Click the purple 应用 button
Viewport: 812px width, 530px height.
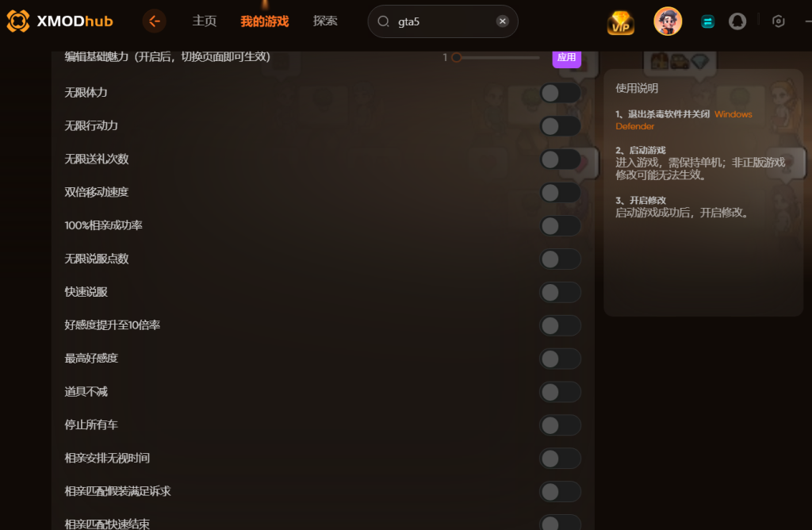coord(566,57)
